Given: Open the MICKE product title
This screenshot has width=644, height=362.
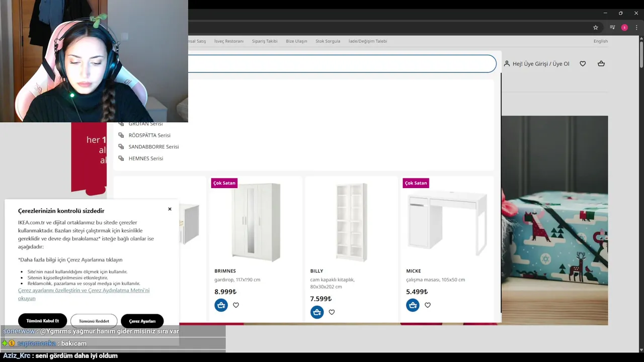Looking at the screenshot, I should [414, 271].
